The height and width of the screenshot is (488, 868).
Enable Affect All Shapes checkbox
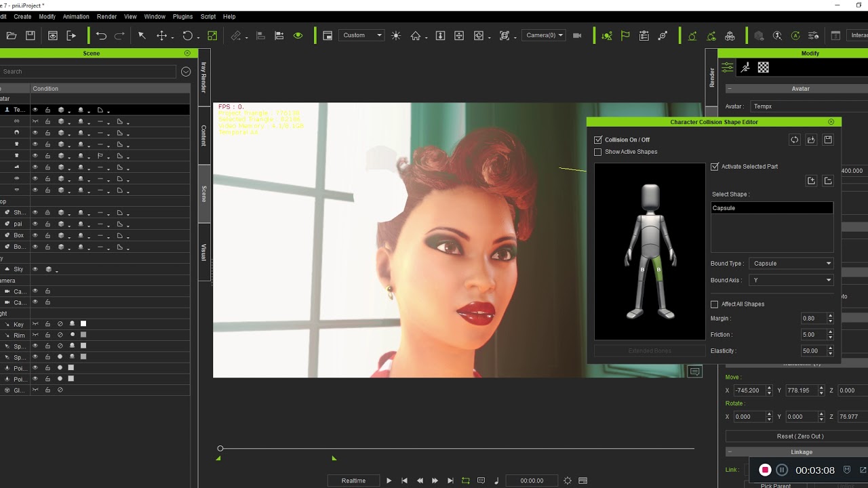tap(715, 304)
